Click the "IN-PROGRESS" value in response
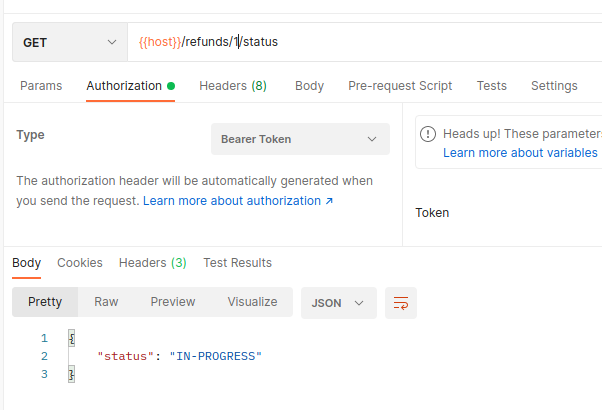 coord(215,356)
